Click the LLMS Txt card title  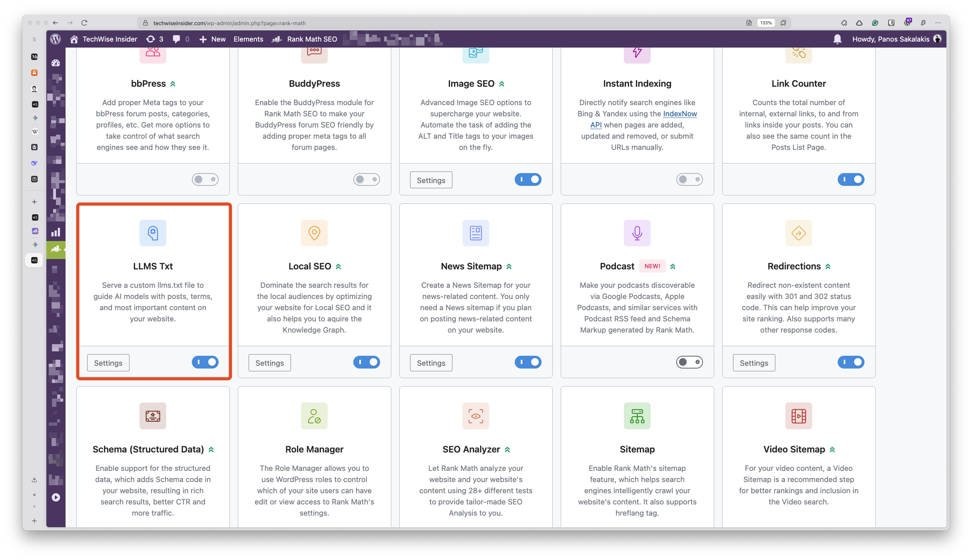(x=153, y=267)
